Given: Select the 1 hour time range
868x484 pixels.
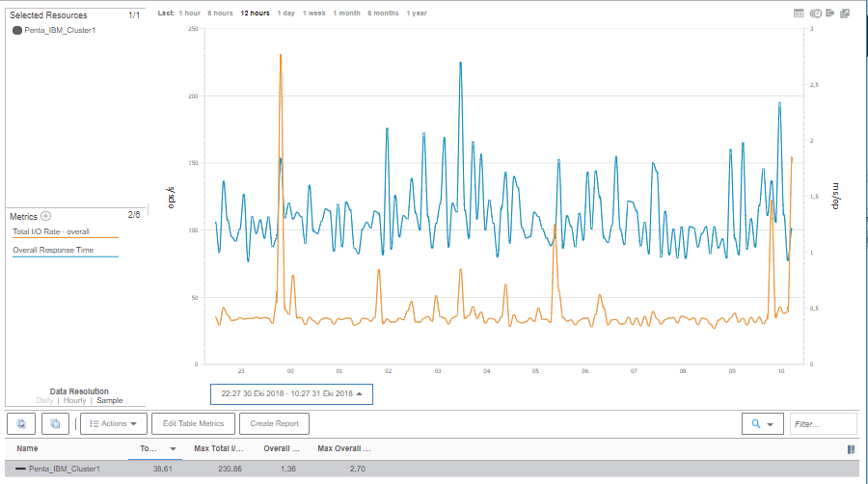Looking at the screenshot, I should 190,13.
